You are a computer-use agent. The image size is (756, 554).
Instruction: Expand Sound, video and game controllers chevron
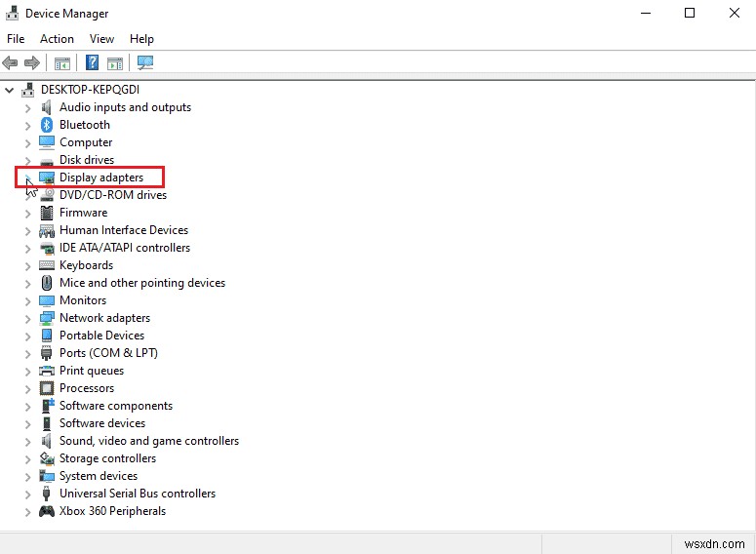pyautogui.click(x=28, y=442)
